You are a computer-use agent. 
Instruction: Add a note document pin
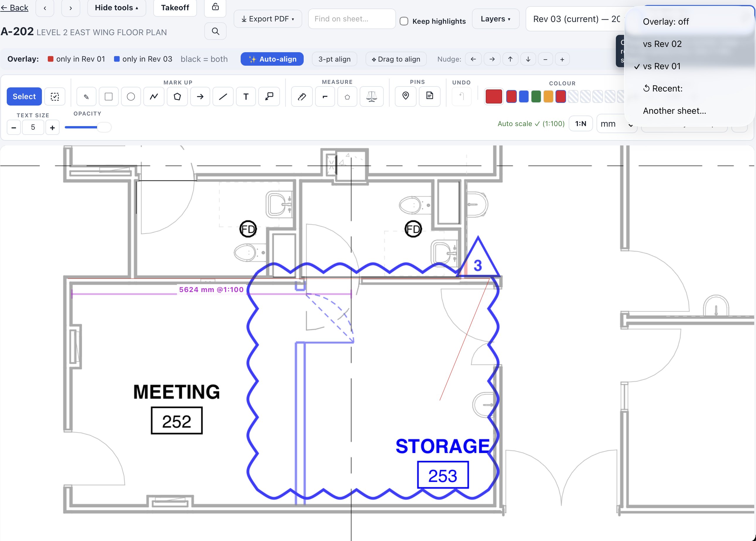tap(430, 96)
